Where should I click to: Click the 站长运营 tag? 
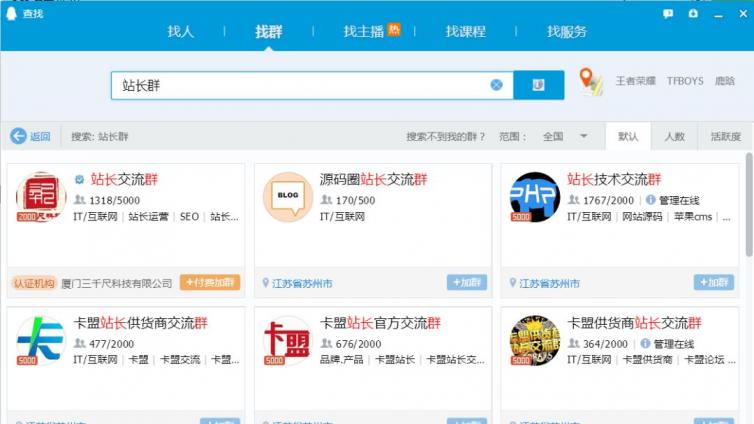pos(149,217)
